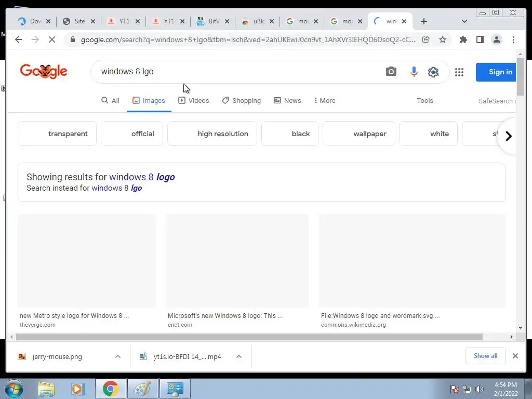Open the extensions puzzle icon

[463, 39]
